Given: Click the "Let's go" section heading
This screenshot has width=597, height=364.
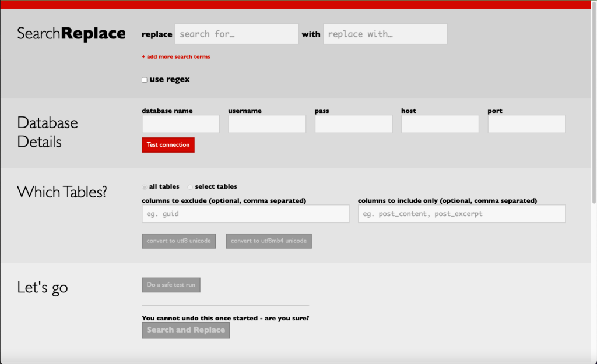Looking at the screenshot, I should coord(42,287).
